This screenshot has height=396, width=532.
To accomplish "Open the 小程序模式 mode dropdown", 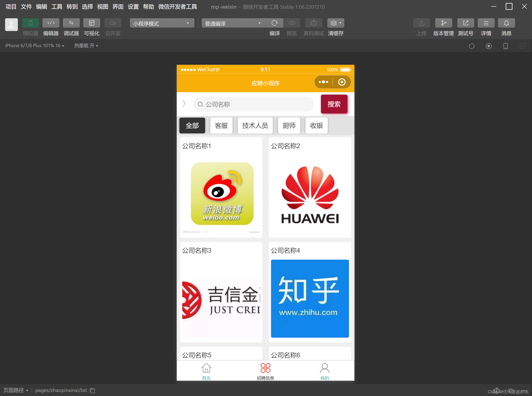I will click(162, 23).
